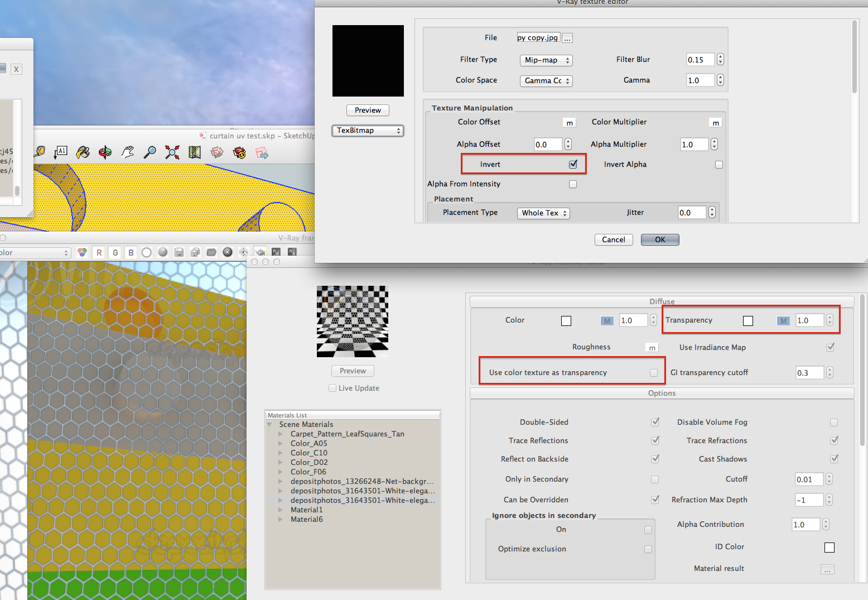The width and height of the screenshot is (868, 600).
Task: Enable the Invert Alpha checkbox
Action: tap(719, 165)
